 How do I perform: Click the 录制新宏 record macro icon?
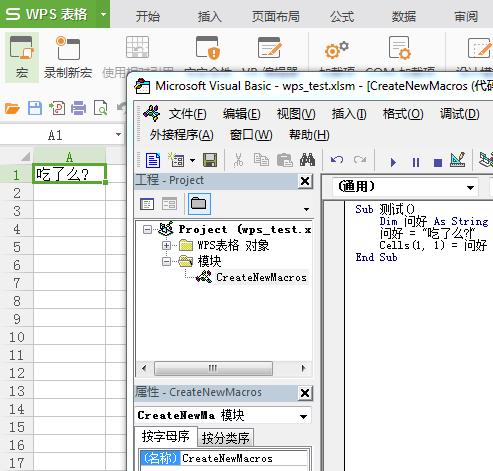coord(68,48)
